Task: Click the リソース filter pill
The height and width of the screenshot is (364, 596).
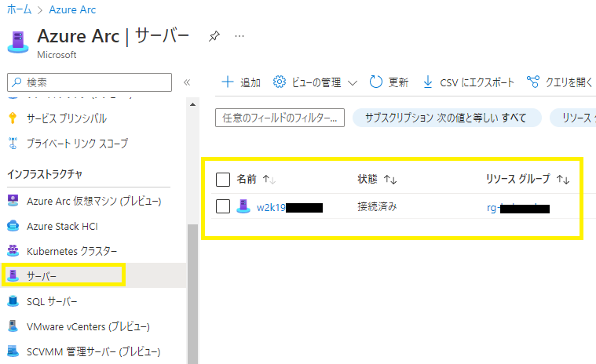Action: point(573,118)
